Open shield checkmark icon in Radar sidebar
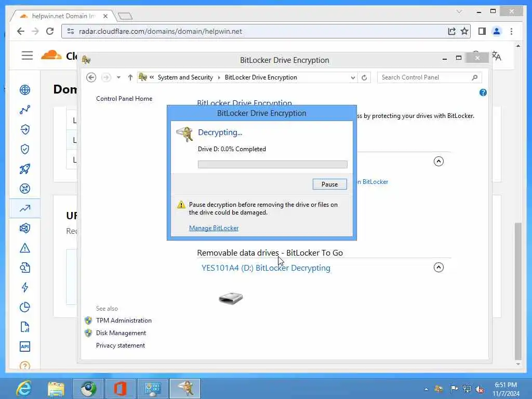This screenshot has width=532, height=399. [25, 149]
